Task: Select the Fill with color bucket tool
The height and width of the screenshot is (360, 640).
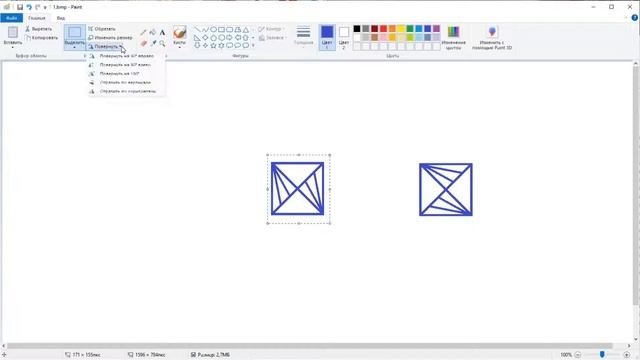Action: (x=153, y=32)
